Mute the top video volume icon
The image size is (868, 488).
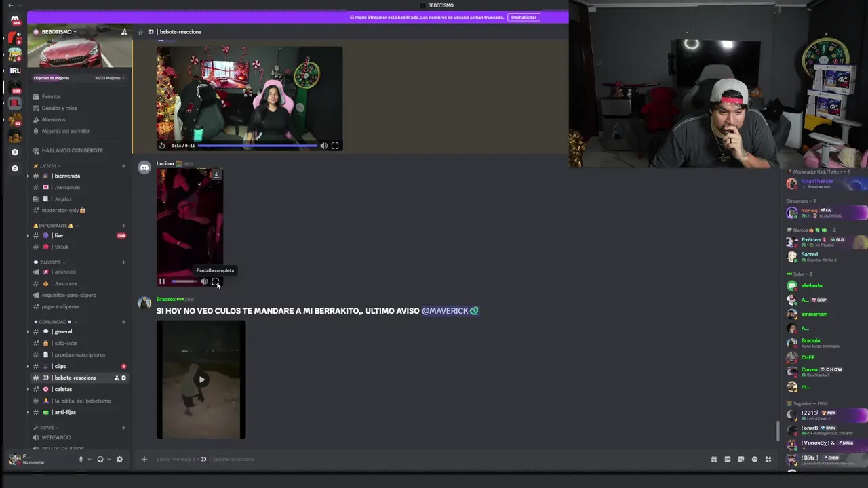coord(323,146)
